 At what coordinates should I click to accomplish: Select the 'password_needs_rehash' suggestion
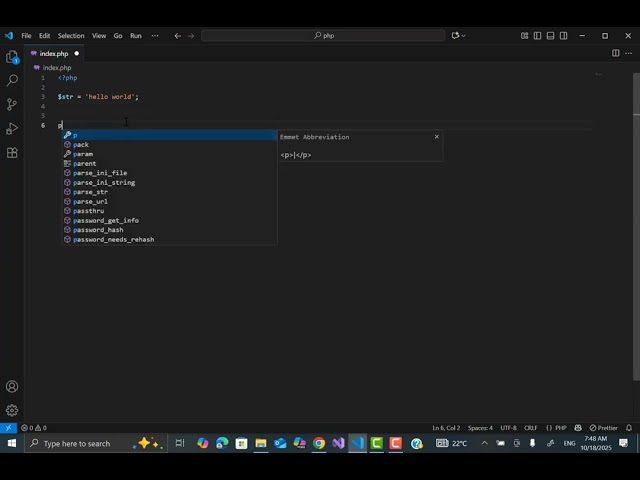pyautogui.click(x=170, y=240)
